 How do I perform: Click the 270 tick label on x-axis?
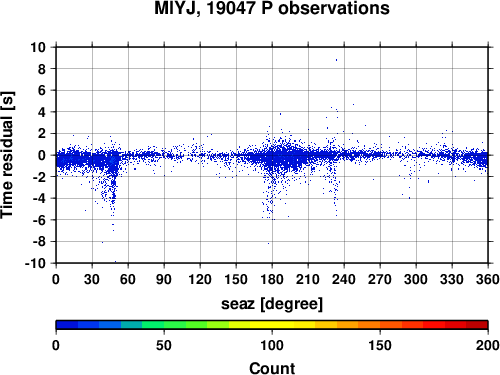380,279
